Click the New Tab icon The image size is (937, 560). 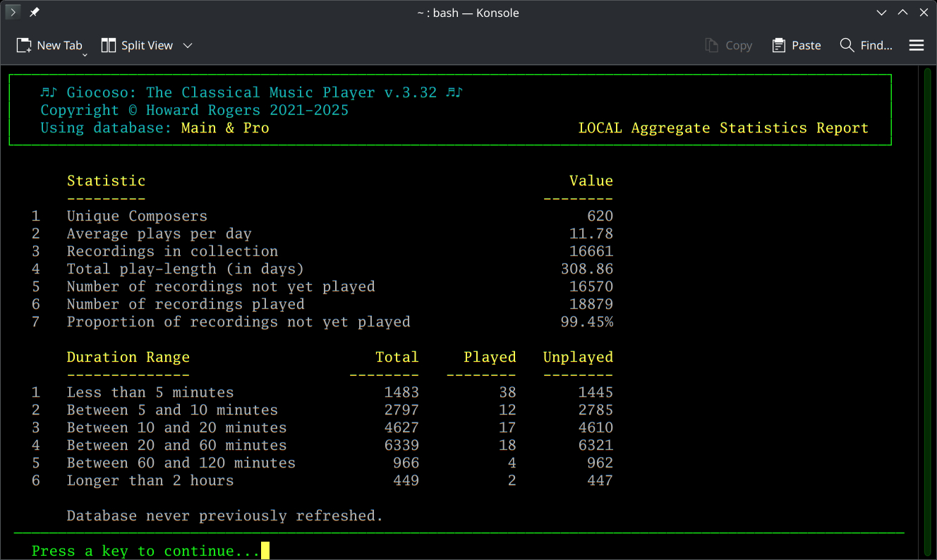tap(23, 44)
